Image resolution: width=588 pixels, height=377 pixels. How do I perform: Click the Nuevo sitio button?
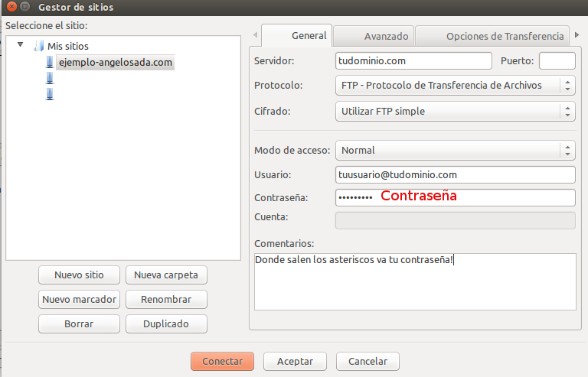pos(79,275)
